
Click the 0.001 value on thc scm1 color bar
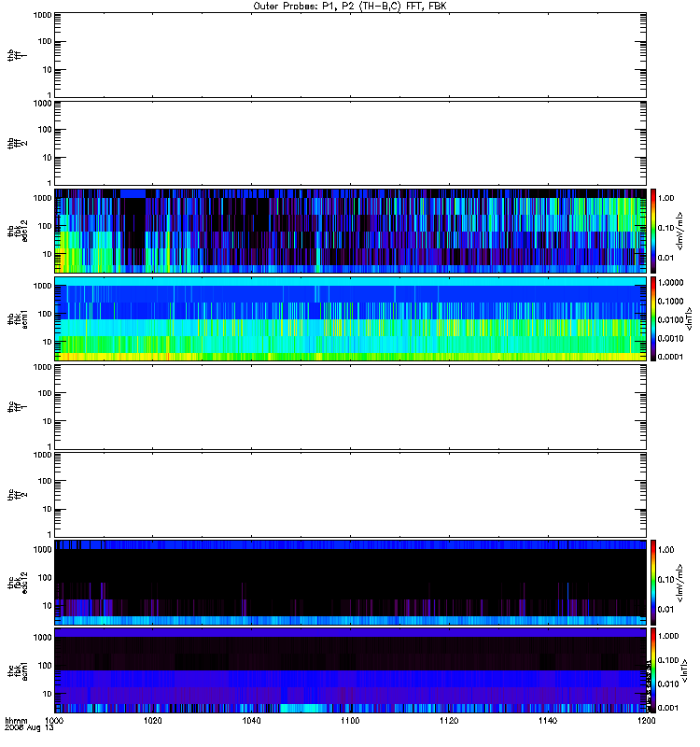(668, 708)
